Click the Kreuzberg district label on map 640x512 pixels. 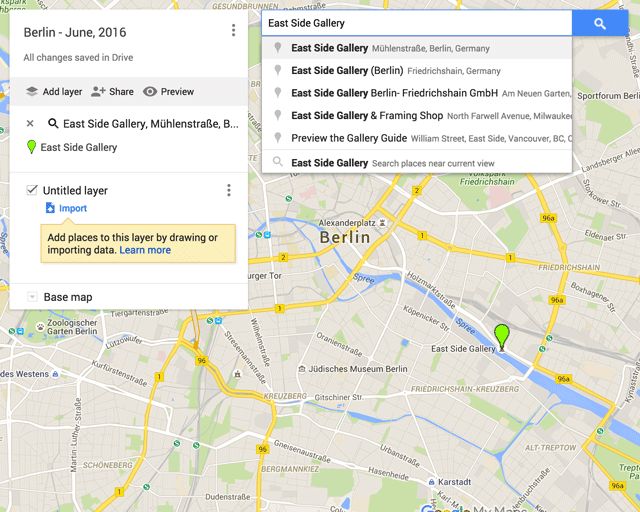285,396
